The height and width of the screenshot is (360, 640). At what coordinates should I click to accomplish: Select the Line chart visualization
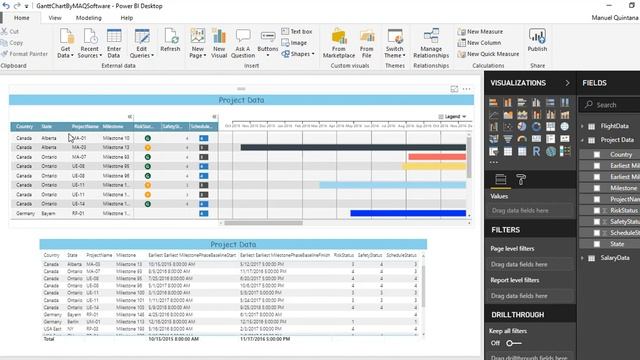point(493,115)
